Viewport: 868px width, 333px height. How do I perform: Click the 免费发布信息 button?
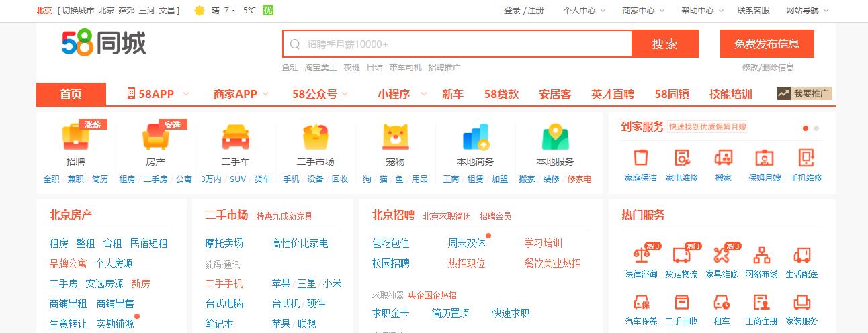767,44
